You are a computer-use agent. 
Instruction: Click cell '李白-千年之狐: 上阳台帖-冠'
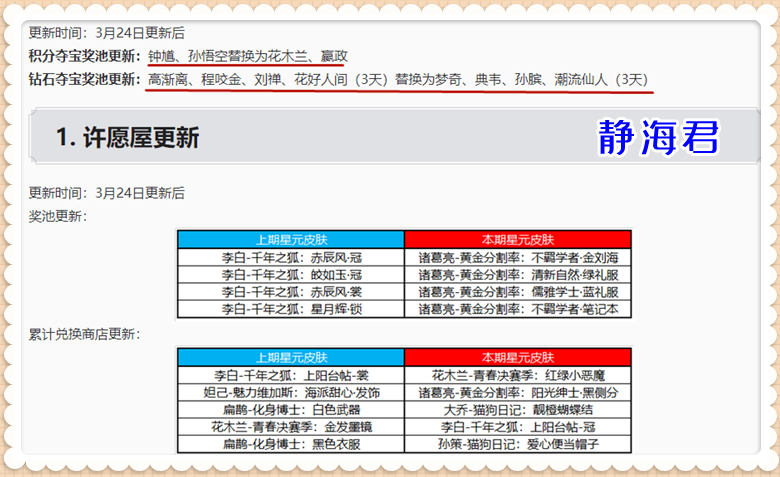tap(518, 427)
